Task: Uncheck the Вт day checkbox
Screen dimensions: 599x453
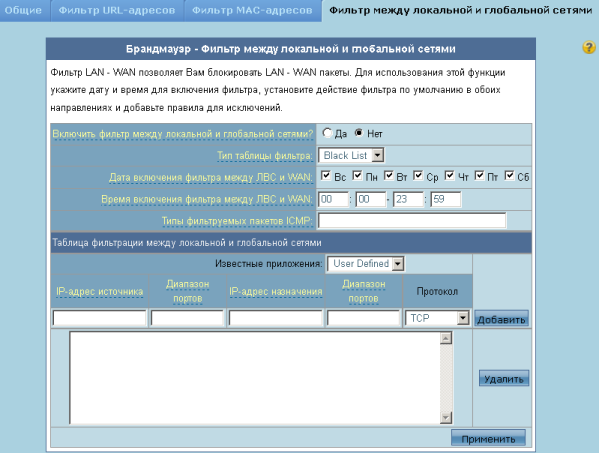Action: pyautogui.click(x=389, y=175)
